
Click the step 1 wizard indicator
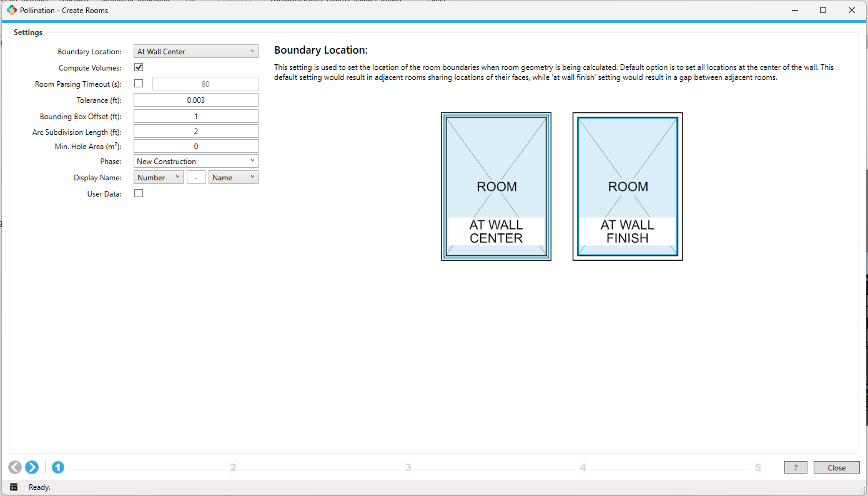point(58,467)
